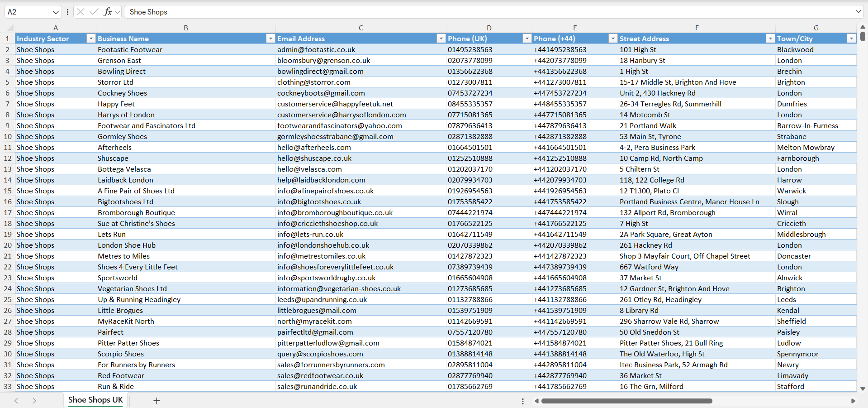The width and height of the screenshot is (868, 408).
Task: Select the Shoe Shops UK sheet tab
Action: coord(95,400)
